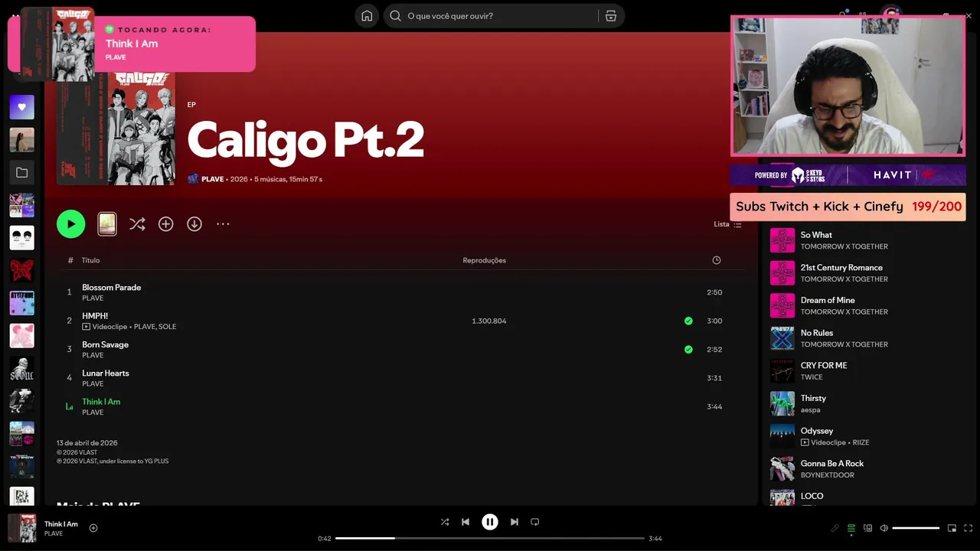Open the PLAVE artist link under album title
The height and width of the screenshot is (551, 980).
pyautogui.click(x=212, y=179)
